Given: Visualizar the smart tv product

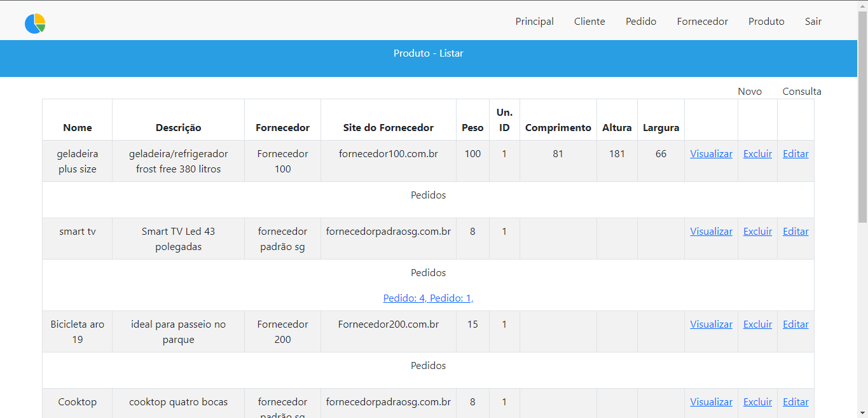Looking at the screenshot, I should point(711,231).
